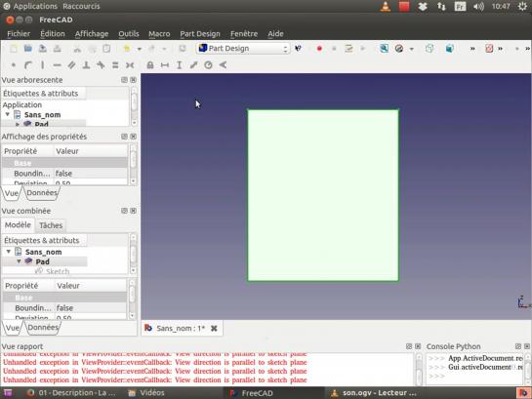Apply the parallel constraint

(x=71, y=64)
